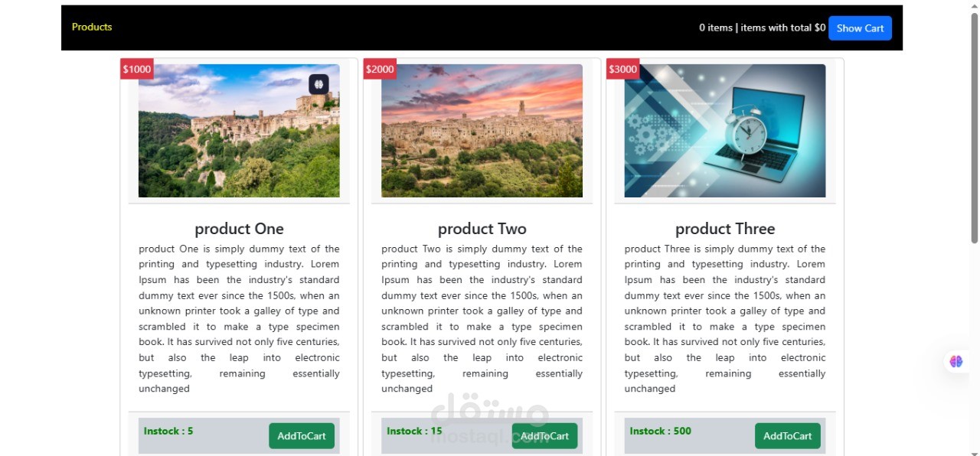Click the product Two title
This screenshot has width=980, height=456.
[x=482, y=229]
